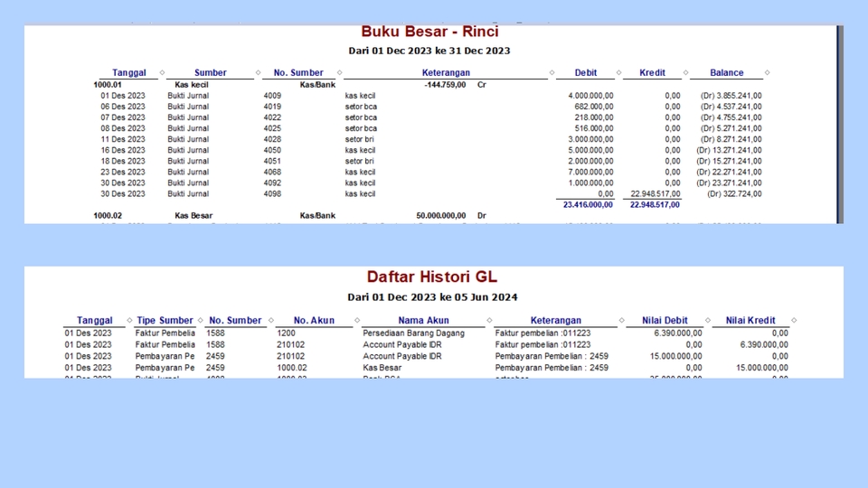Click diamond handle after No. Sumber in Daftar Histori GL
The height and width of the screenshot is (488, 868).
[270, 320]
